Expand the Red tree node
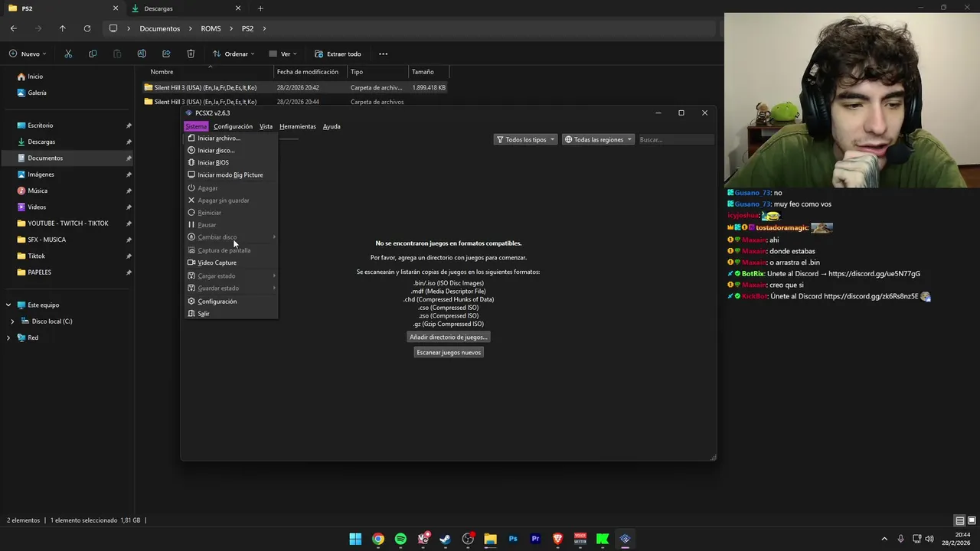The height and width of the screenshot is (551, 980). click(x=8, y=337)
